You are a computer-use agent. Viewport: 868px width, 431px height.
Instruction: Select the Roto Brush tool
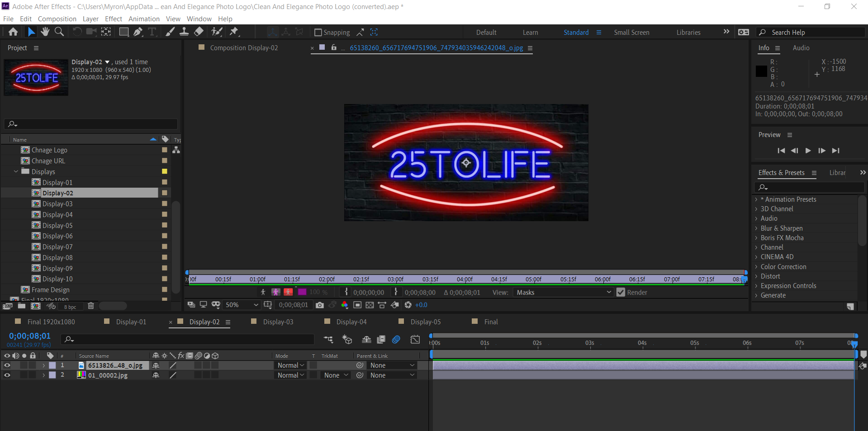click(x=217, y=32)
